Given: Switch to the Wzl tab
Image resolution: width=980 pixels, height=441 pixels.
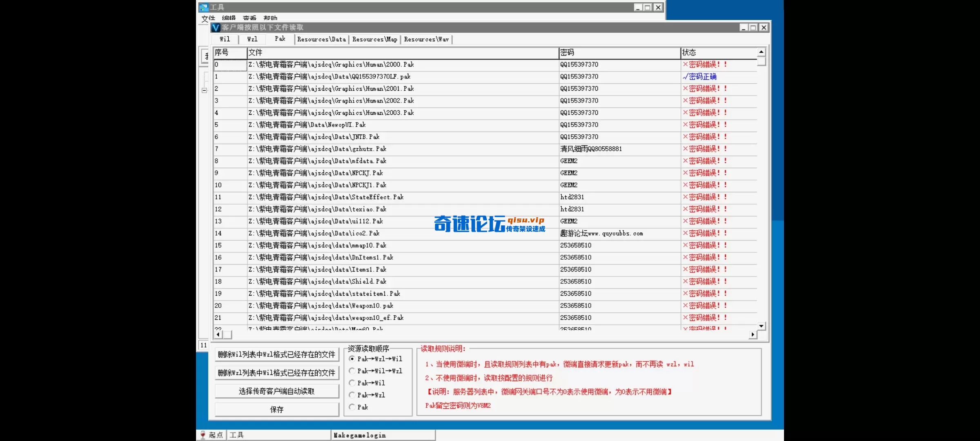Looking at the screenshot, I should point(252,39).
